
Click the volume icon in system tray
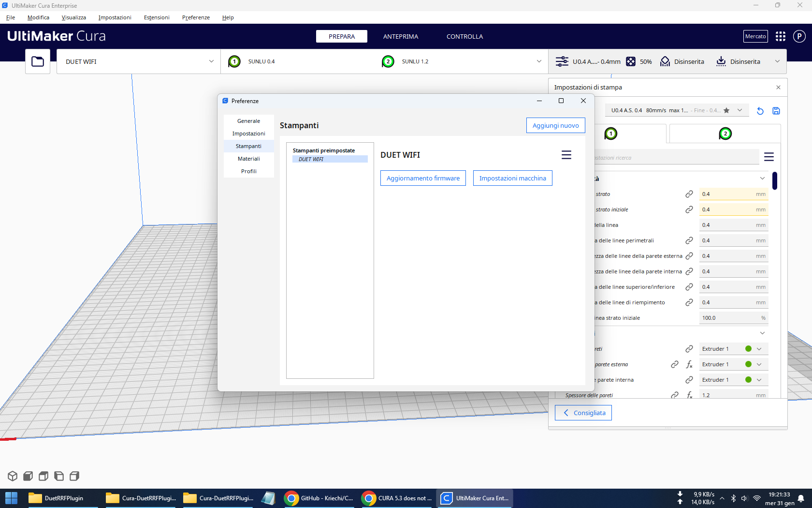pos(744,498)
